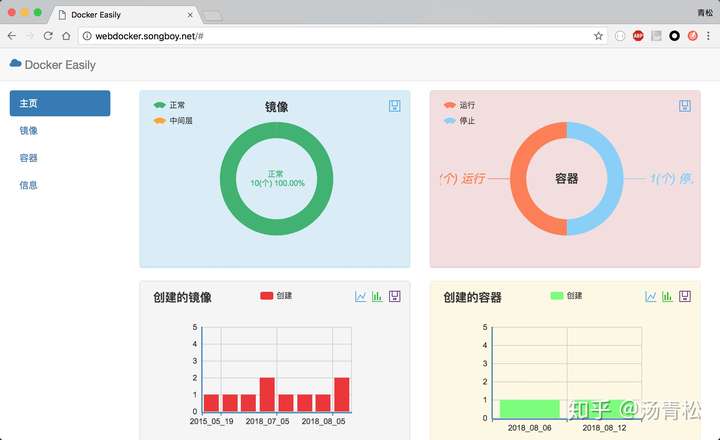Toggle the 中间层 legend series
The height and width of the screenshot is (440, 720).
(x=173, y=121)
